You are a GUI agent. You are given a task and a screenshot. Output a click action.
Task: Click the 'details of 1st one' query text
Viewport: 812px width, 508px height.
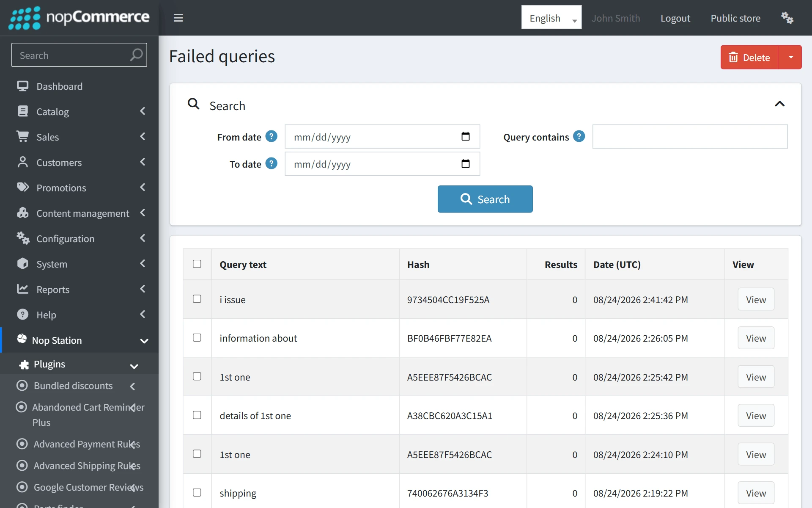(255, 416)
